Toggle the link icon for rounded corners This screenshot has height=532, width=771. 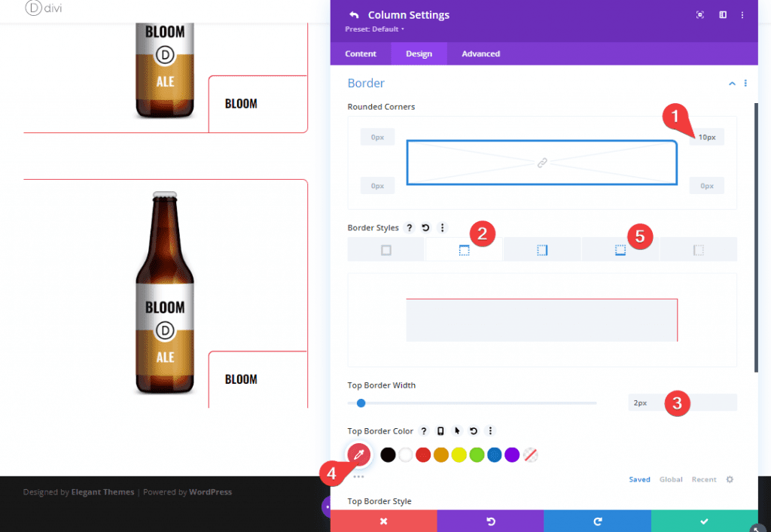(542, 163)
